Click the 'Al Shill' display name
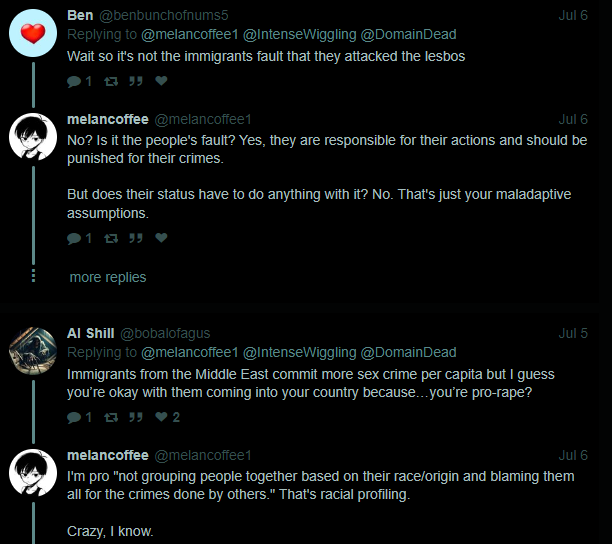This screenshot has height=544, width=612. click(90, 333)
